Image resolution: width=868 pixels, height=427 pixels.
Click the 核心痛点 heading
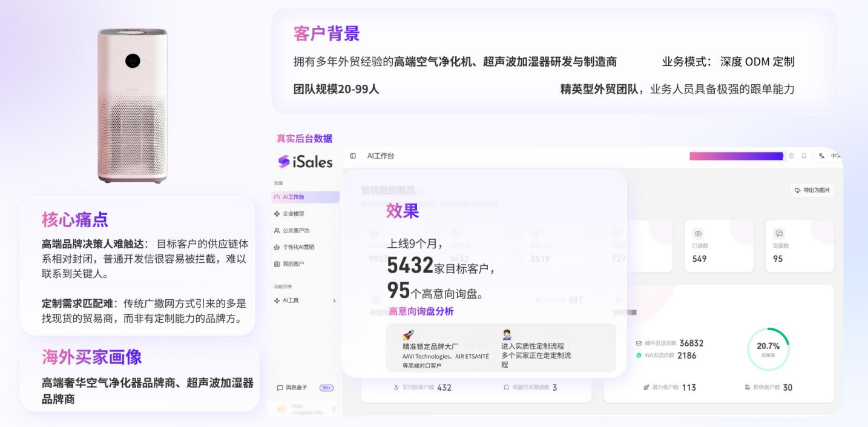(75, 219)
